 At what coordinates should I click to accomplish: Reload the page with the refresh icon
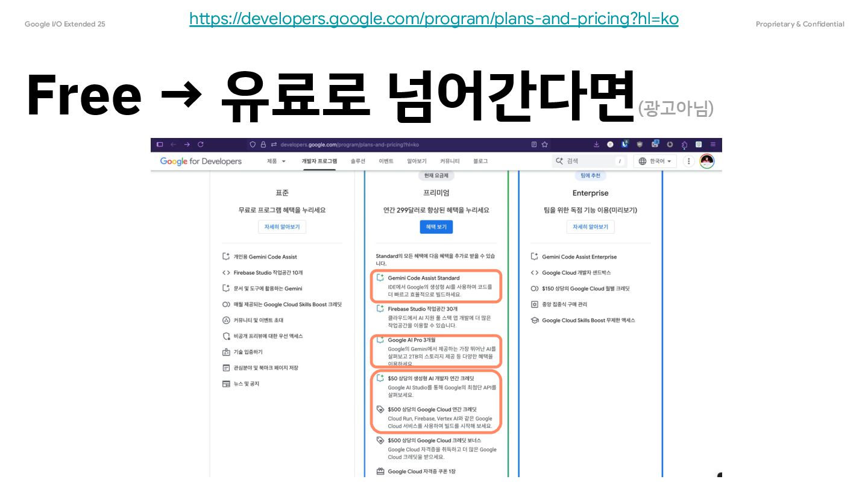click(x=201, y=145)
